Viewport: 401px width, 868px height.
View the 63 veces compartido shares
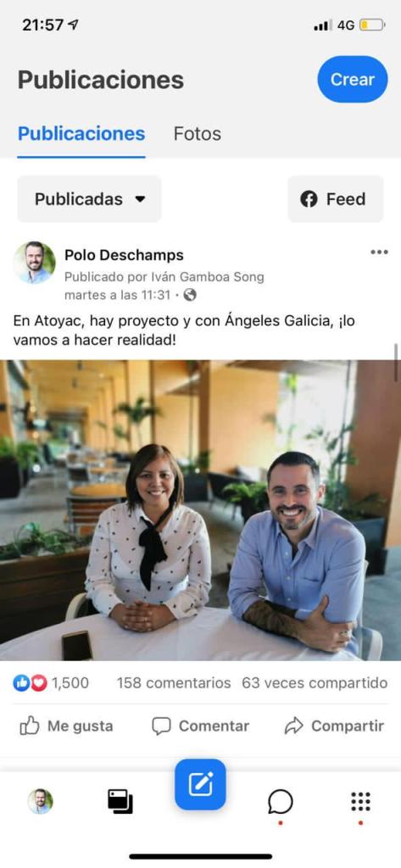(315, 683)
